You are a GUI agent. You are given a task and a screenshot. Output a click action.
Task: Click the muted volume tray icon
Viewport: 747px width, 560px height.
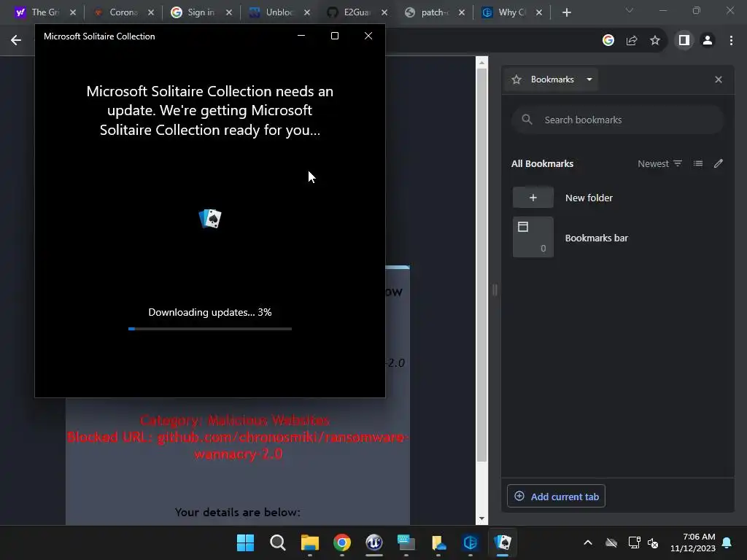coord(653,542)
